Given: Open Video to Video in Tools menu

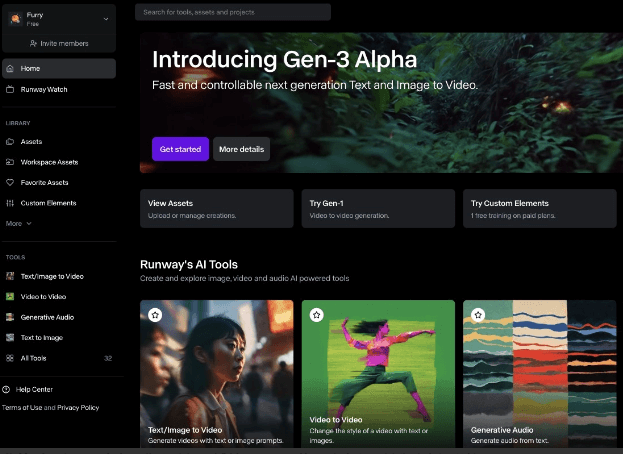Looking at the screenshot, I should click(x=43, y=296).
